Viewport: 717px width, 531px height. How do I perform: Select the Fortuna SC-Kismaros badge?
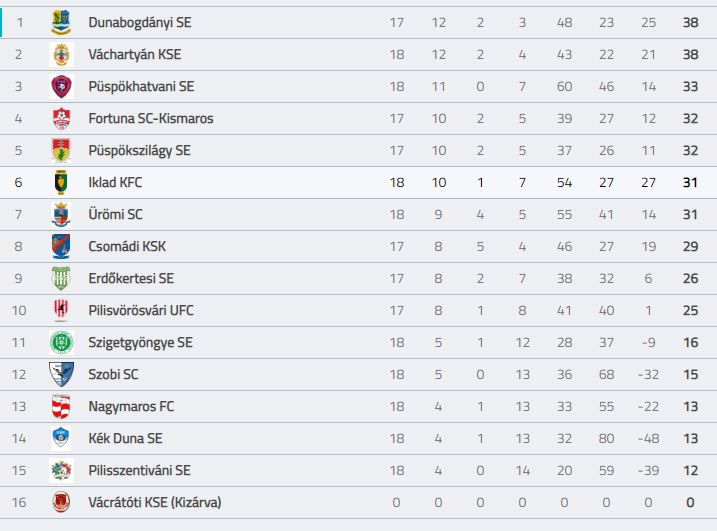point(61,118)
